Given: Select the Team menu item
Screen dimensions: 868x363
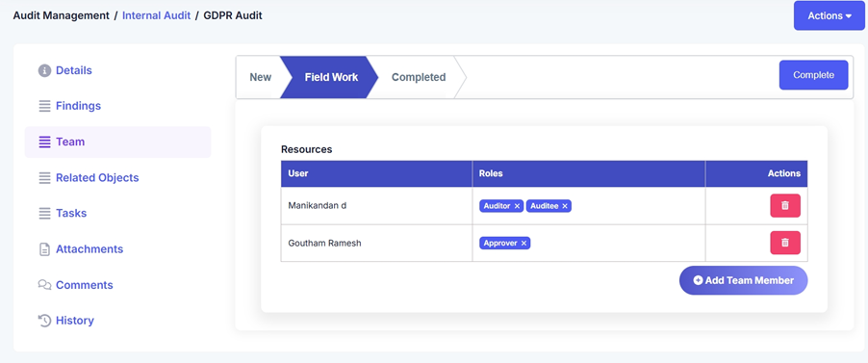Looking at the screenshot, I should coord(117,142).
